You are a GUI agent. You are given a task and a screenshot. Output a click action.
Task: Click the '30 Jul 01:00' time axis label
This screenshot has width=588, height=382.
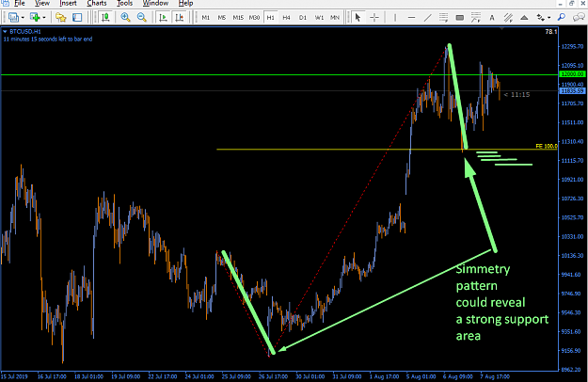(x=310, y=376)
